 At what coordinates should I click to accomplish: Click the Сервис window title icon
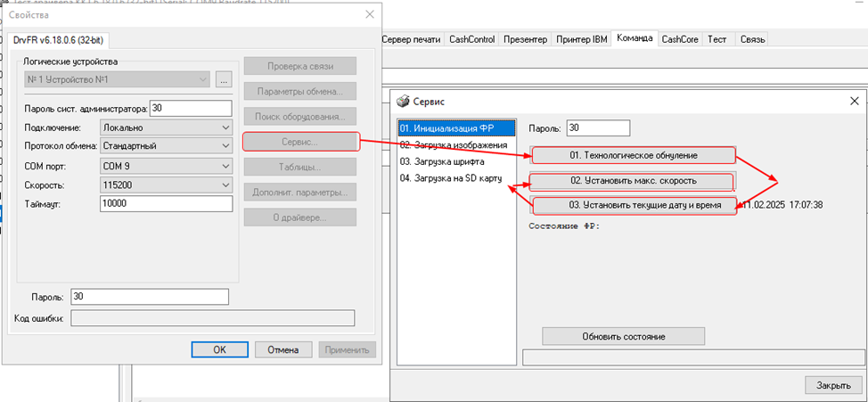(x=404, y=102)
